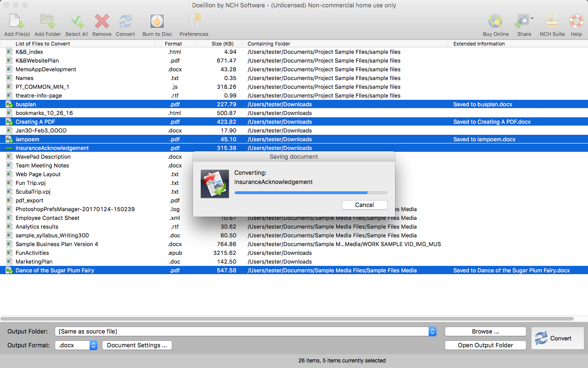588x368 pixels.
Task: Click the conversion progress bar
Action: coord(311,193)
